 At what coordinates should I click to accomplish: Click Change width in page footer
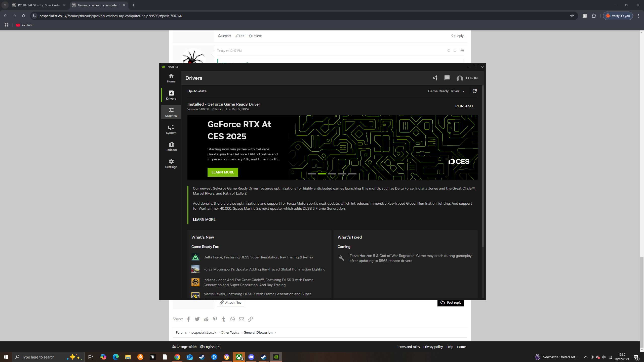tap(184, 347)
